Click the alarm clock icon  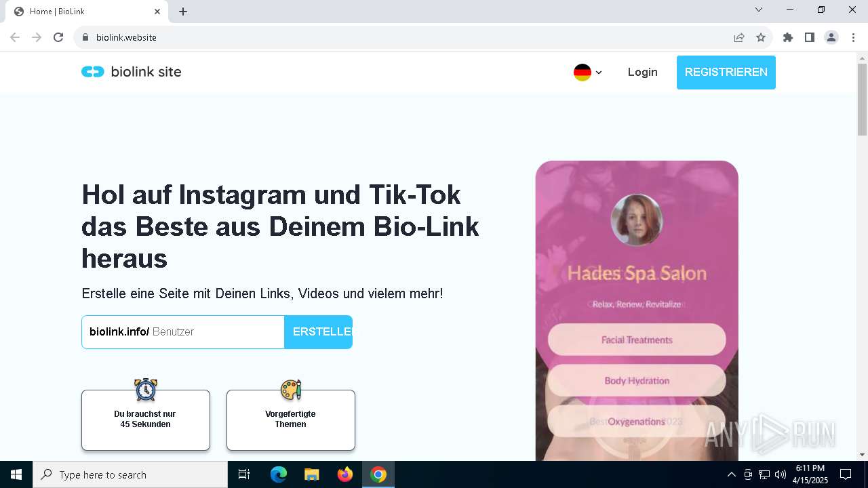coord(146,390)
